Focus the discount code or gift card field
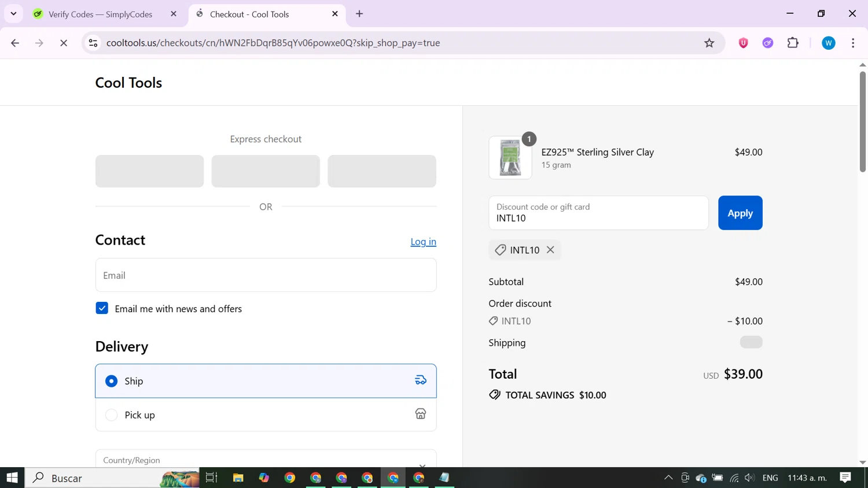868x488 pixels. coord(598,213)
